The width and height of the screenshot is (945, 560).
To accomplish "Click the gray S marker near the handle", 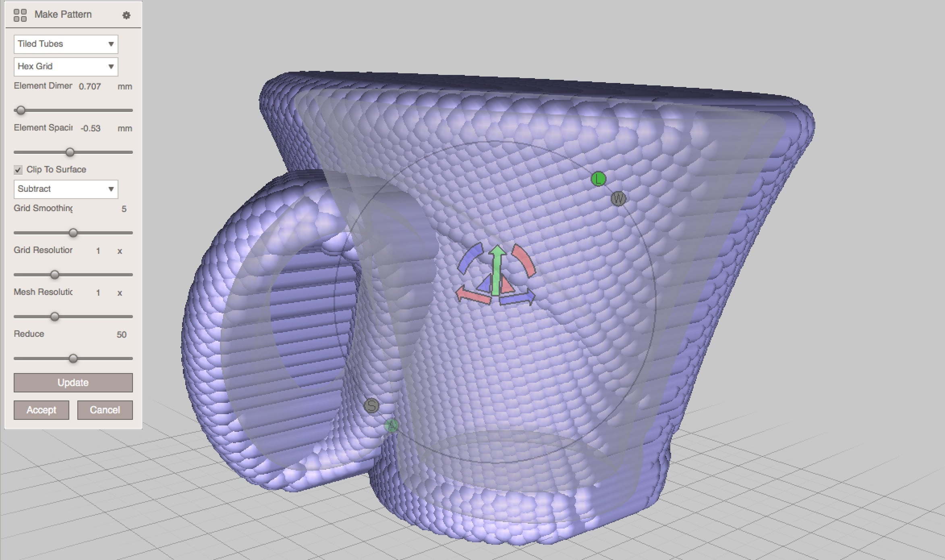I will click(371, 405).
